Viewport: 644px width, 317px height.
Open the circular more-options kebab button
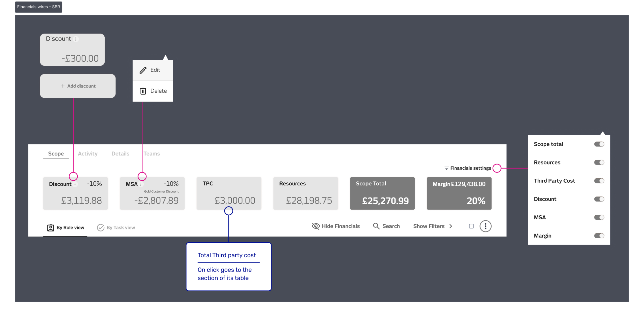pyautogui.click(x=486, y=226)
